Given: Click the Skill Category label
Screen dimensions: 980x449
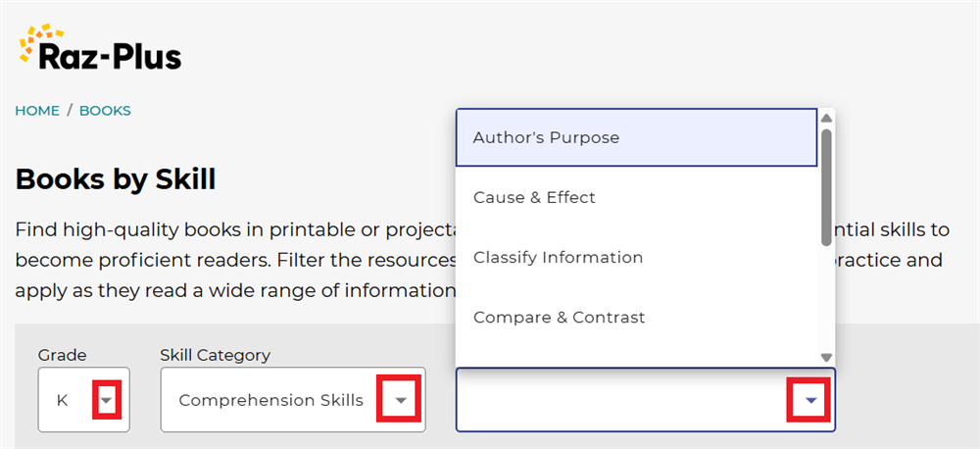Looking at the screenshot, I should pyautogui.click(x=215, y=355).
